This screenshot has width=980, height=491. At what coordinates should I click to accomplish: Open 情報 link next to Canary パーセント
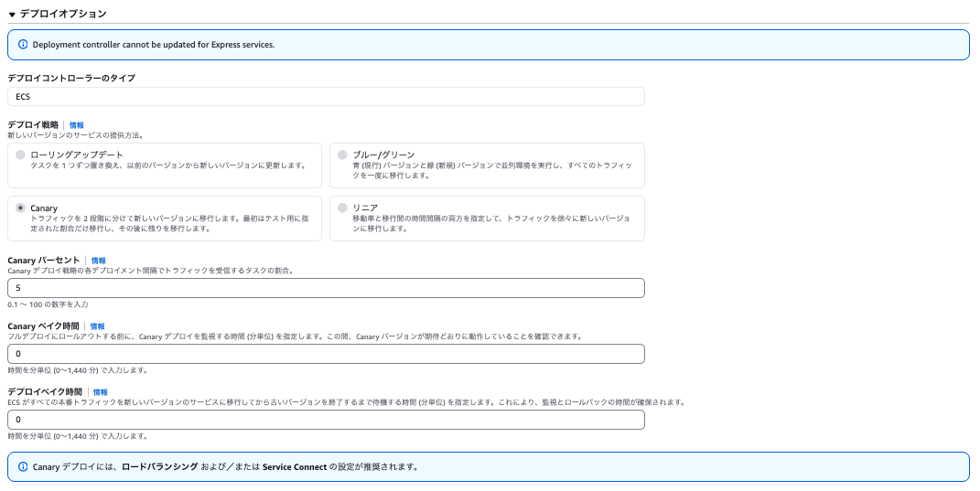(98, 261)
